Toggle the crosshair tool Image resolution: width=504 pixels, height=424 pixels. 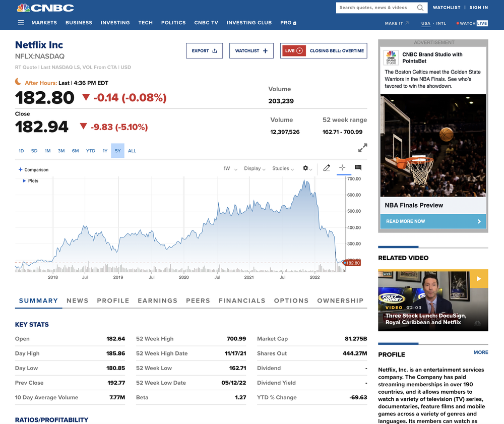pos(342,167)
